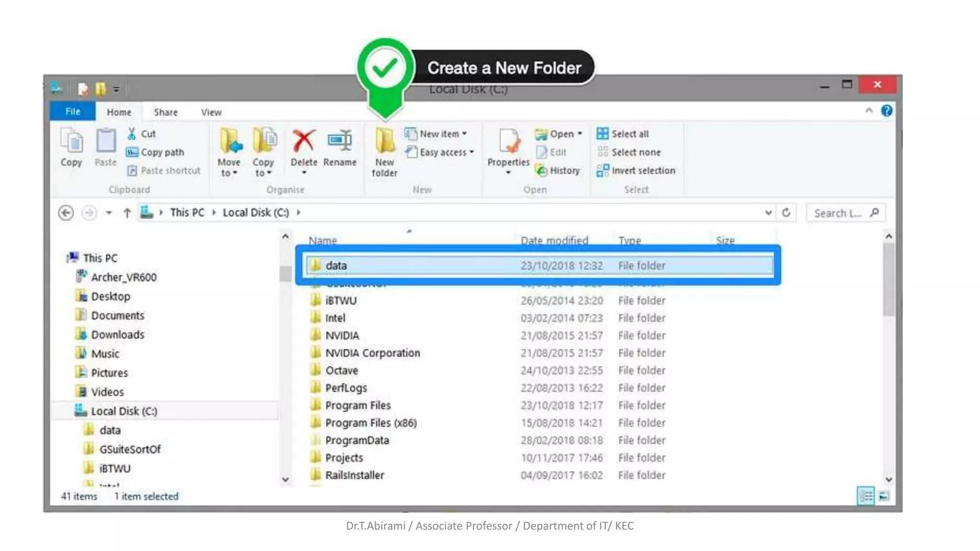This screenshot has width=980, height=551.
Task: Click the Properties icon
Action: [x=509, y=142]
